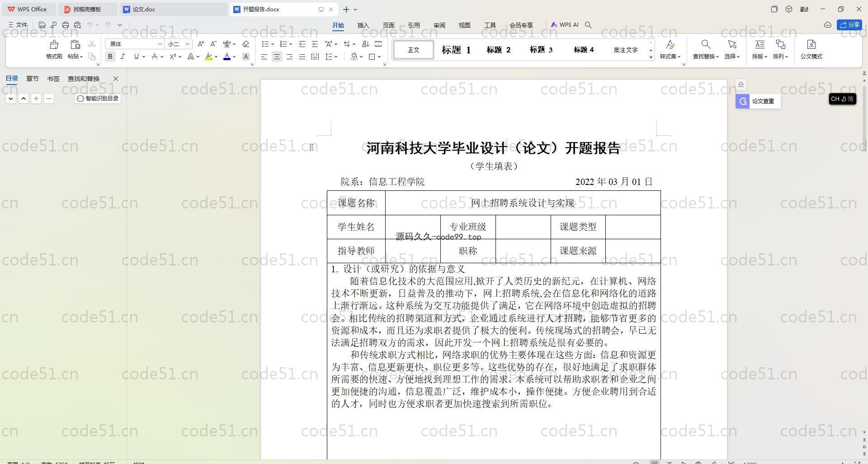Expand the borders dropdown
This screenshot has height=464, width=868.
tap(379, 57)
